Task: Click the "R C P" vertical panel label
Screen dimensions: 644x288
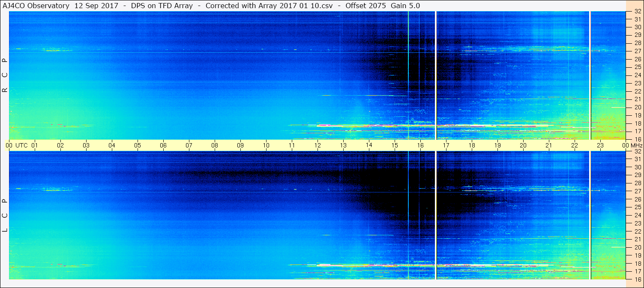Action: [x=5, y=75]
